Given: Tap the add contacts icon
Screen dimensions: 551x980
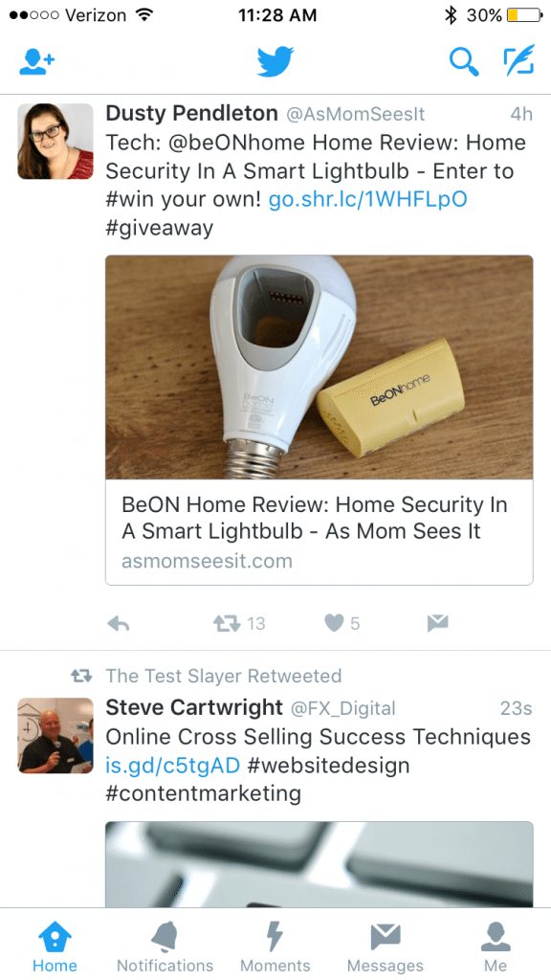Looking at the screenshot, I should pos(37,62).
